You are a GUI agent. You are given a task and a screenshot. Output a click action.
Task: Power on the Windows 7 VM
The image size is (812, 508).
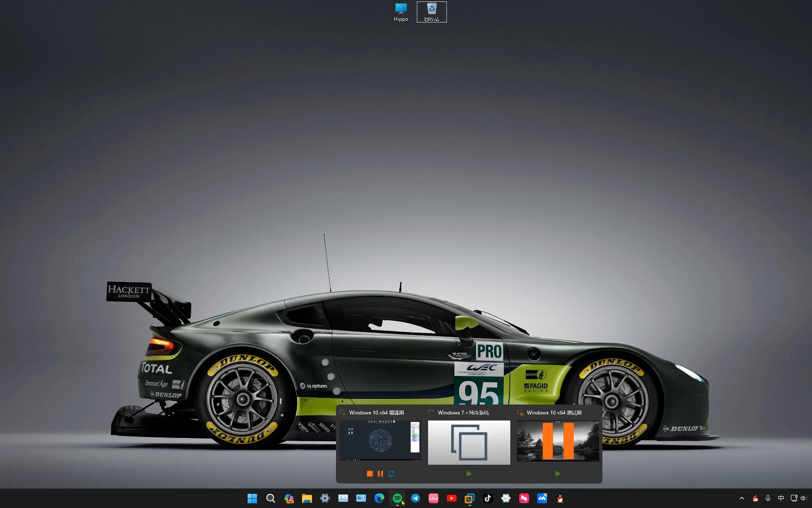click(x=469, y=474)
